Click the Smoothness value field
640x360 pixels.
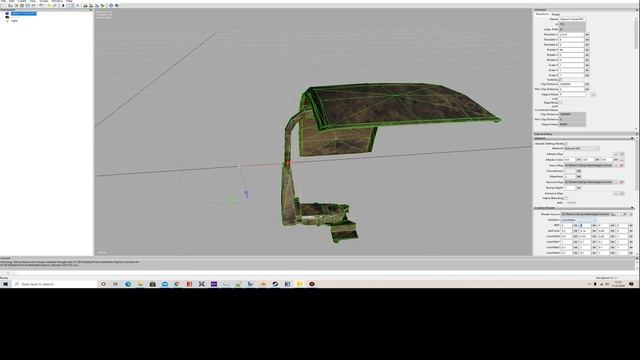(x=570, y=171)
